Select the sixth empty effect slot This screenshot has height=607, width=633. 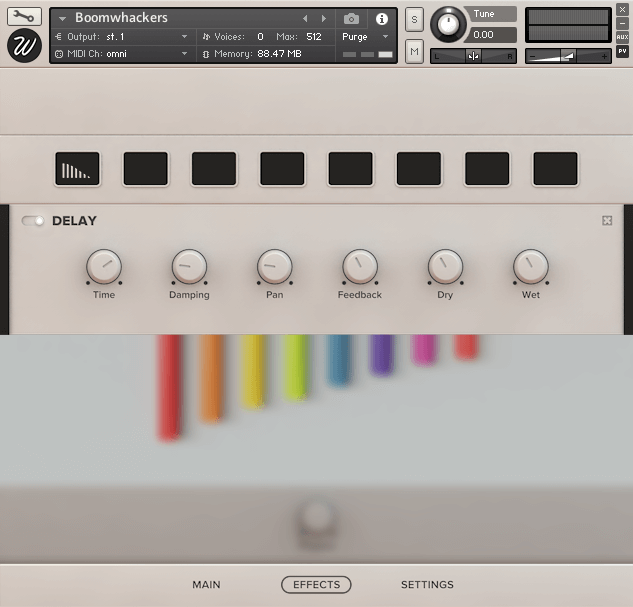point(419,169)
